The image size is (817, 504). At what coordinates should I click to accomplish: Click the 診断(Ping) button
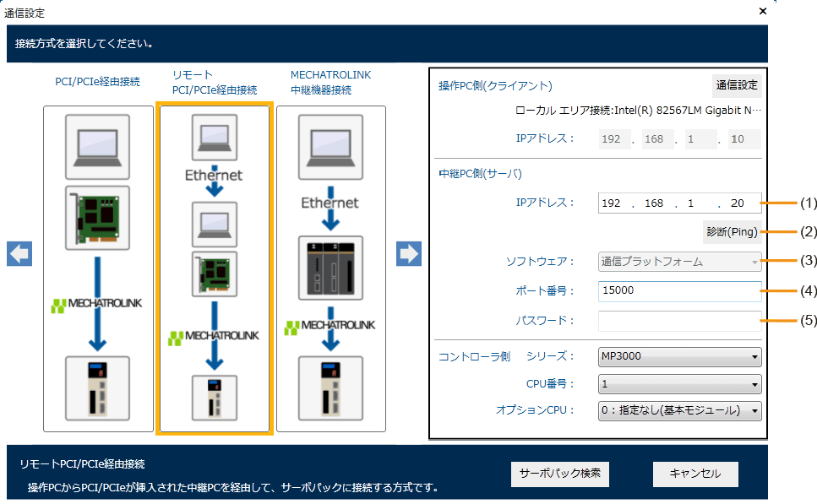click(732, 232)
